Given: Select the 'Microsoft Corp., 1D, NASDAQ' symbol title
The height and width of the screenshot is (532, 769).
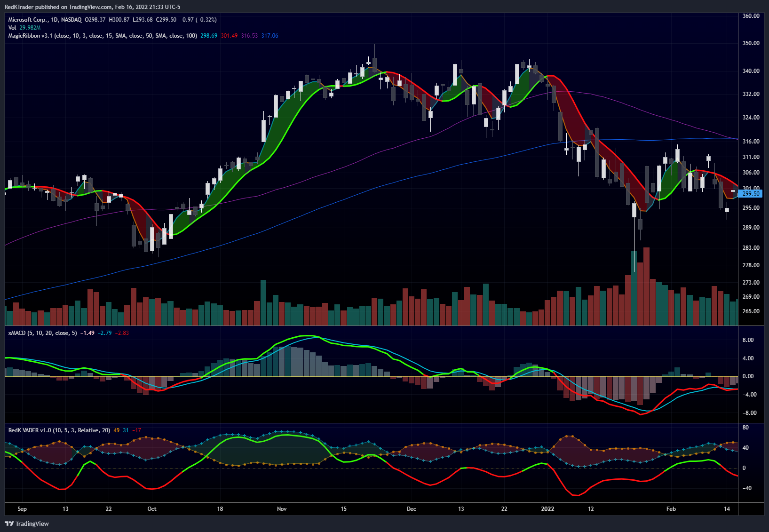Looking at the screenshot, I should coord(45,20).
